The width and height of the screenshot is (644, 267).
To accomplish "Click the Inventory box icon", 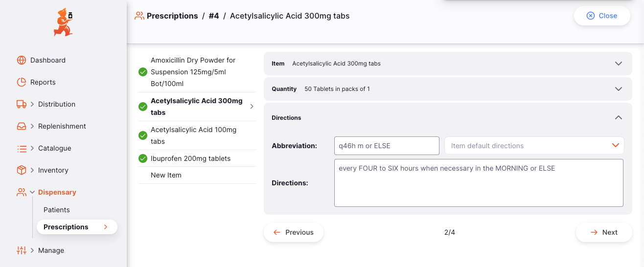I will click(22, 170).
